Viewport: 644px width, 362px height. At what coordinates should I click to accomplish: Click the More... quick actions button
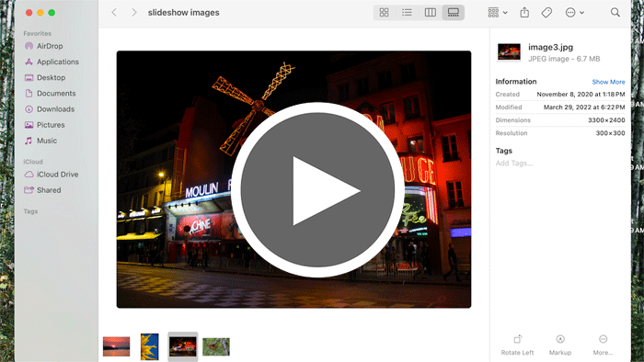[603, 345]
